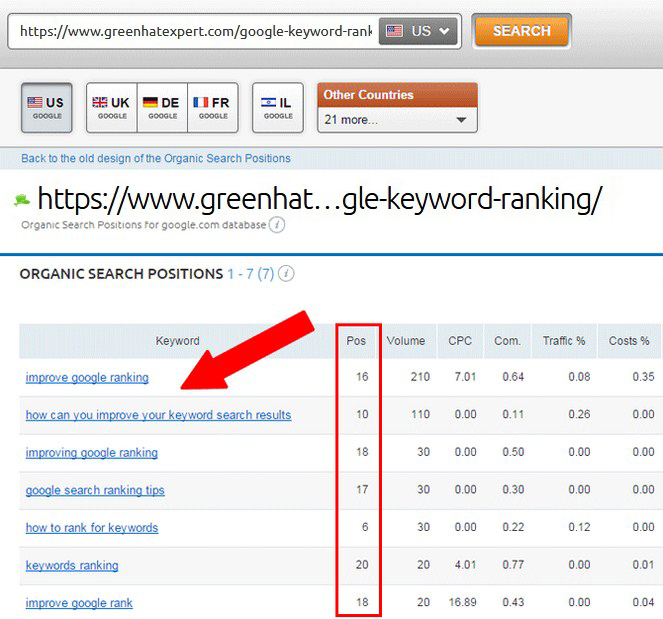Click Com. value 0.50 in improving google ranking row

513,452
